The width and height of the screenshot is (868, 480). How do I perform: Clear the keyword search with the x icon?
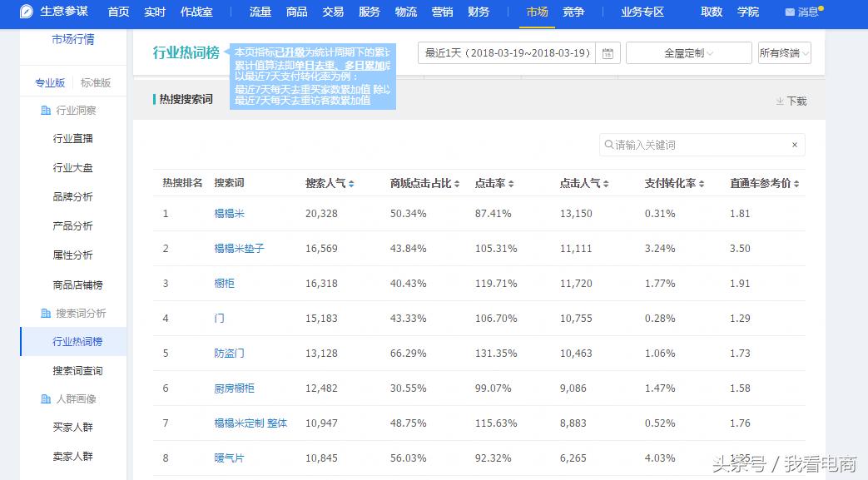(x=796, y=145)
